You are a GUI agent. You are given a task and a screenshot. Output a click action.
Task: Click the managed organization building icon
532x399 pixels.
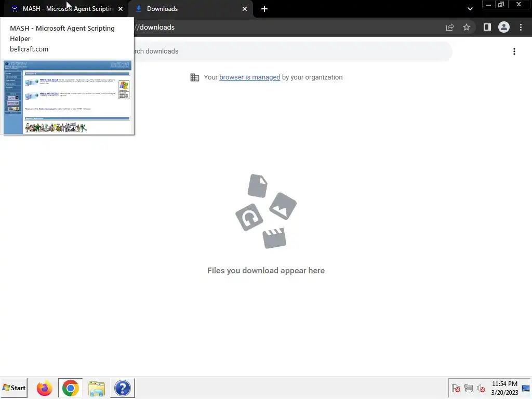195,77
